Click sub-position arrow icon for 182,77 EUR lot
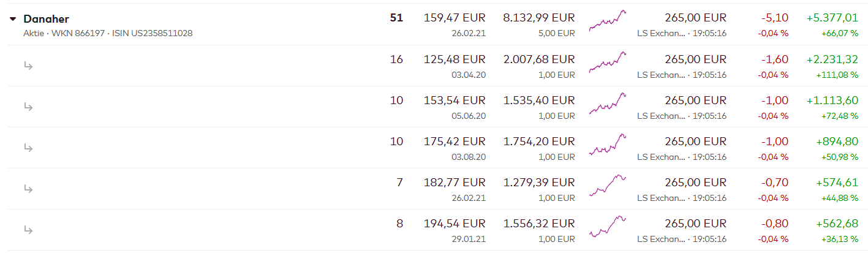 [28, 189]
